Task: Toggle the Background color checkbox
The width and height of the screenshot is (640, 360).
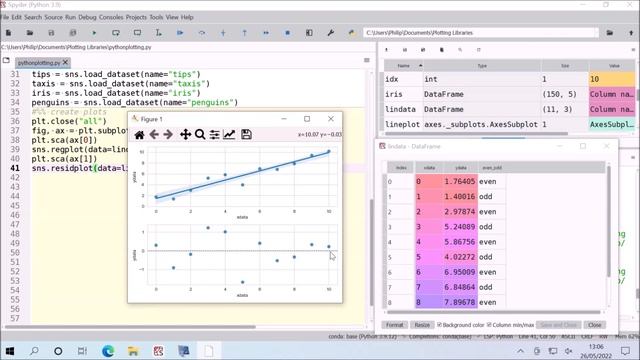Action: [x=440, y=325]
